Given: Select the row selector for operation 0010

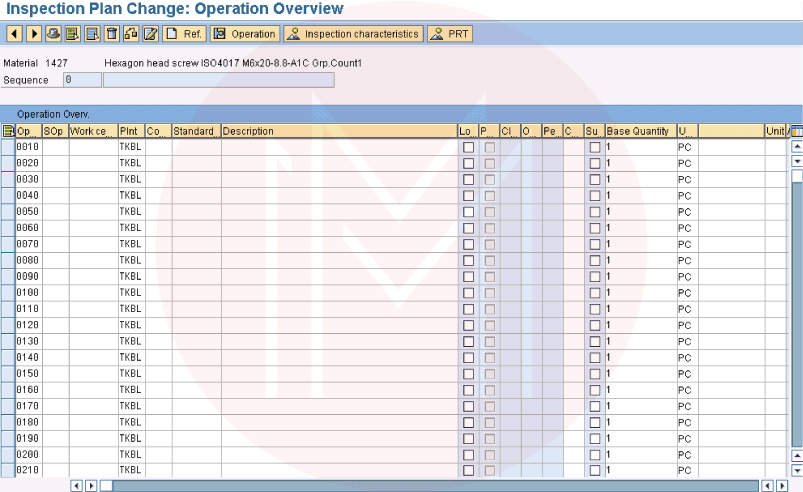Looking at the screenshot, I should [8, 147].
